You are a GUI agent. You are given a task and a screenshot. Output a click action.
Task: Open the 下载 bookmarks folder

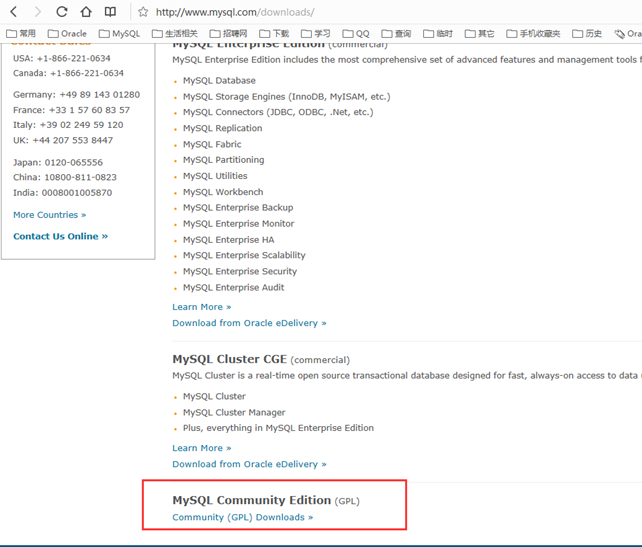[274, 34]
